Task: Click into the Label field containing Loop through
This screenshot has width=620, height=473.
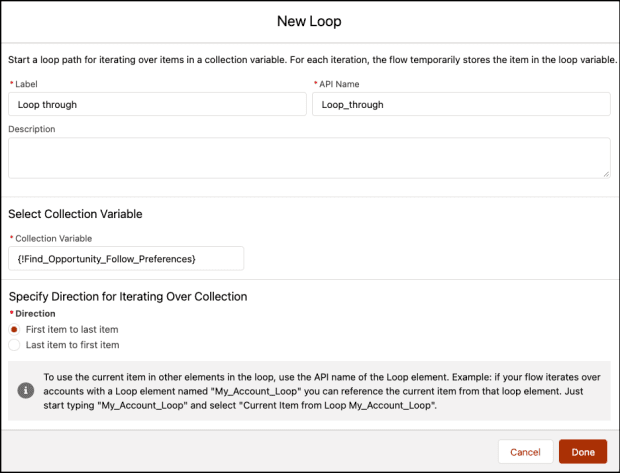Action: coord(157,104)
